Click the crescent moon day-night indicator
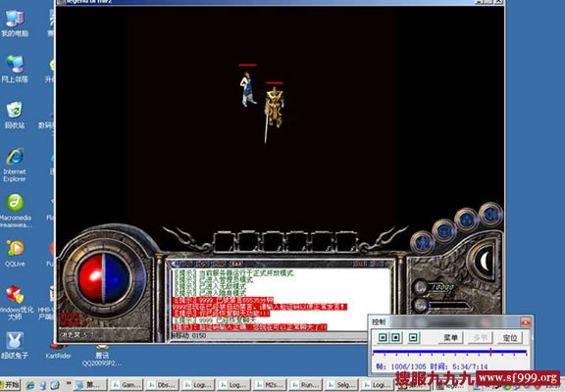Viewport: 565px width, 392px height. tap(485, 261)
